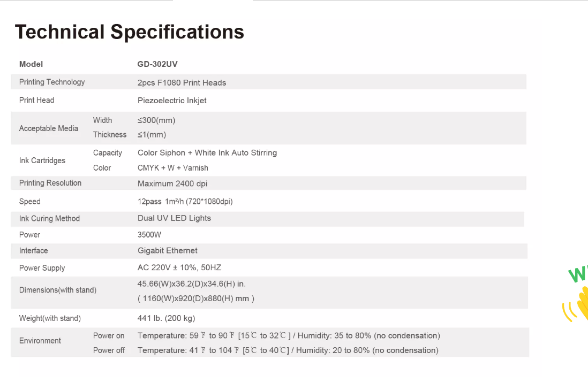Click the ≤300(mm) width value
The image size is (588, 383).
pos(156,120)
